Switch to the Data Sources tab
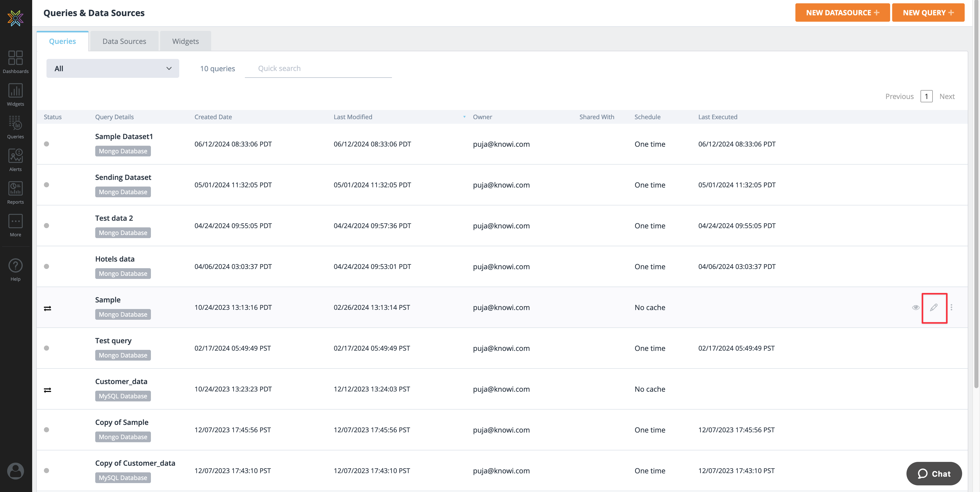Screen dimensions: 980x492 (x=124, y=41)
